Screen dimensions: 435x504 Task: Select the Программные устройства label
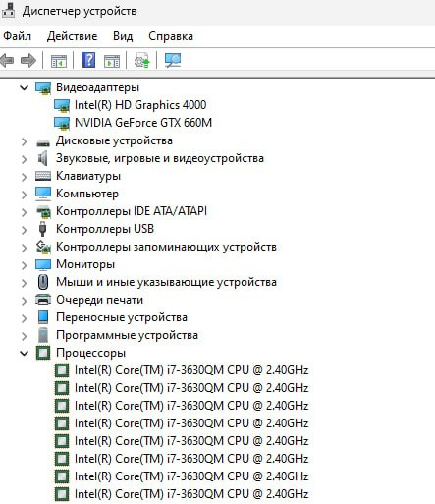[x=127, y=335]
